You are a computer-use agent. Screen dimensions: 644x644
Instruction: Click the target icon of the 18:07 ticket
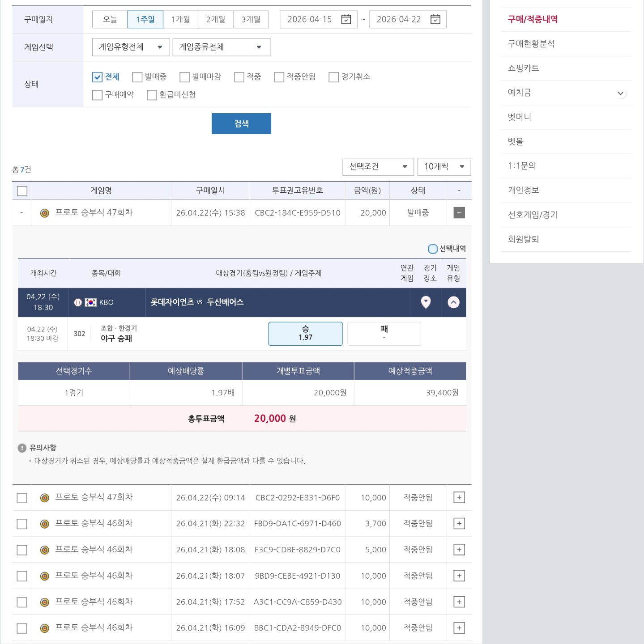click(45, 576)
